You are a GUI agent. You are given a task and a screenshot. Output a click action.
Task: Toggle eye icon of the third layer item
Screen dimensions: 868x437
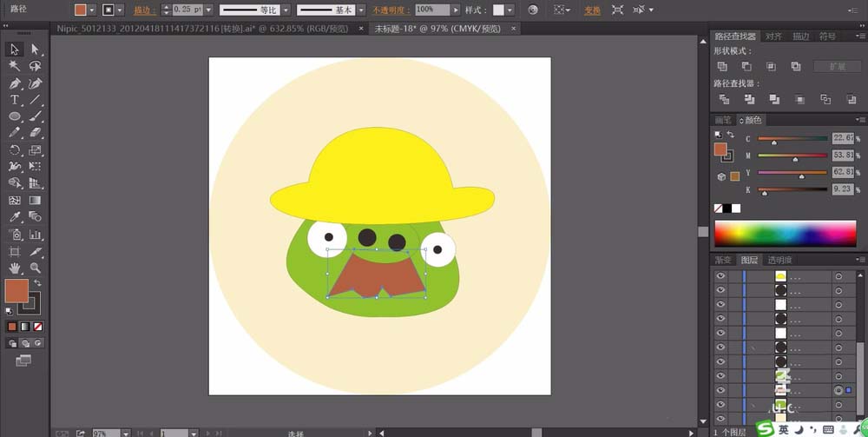point(720,305)
